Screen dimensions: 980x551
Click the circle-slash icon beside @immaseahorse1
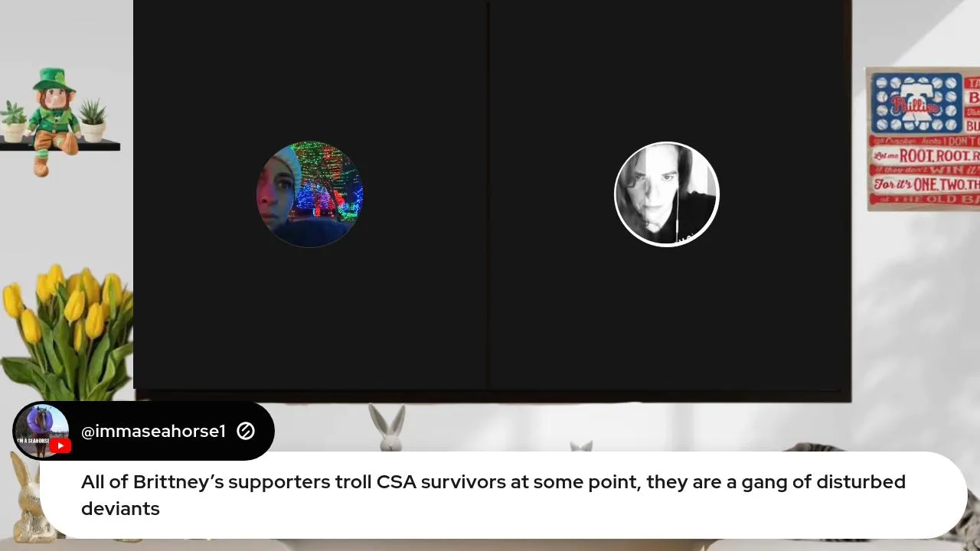coord(246,431)
